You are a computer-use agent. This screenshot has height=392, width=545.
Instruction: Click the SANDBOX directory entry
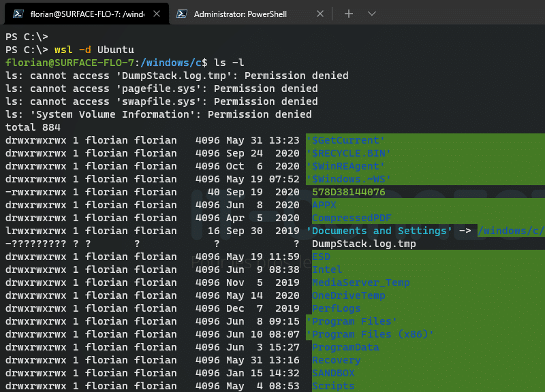pyautogui.click(x=333, y=373)
